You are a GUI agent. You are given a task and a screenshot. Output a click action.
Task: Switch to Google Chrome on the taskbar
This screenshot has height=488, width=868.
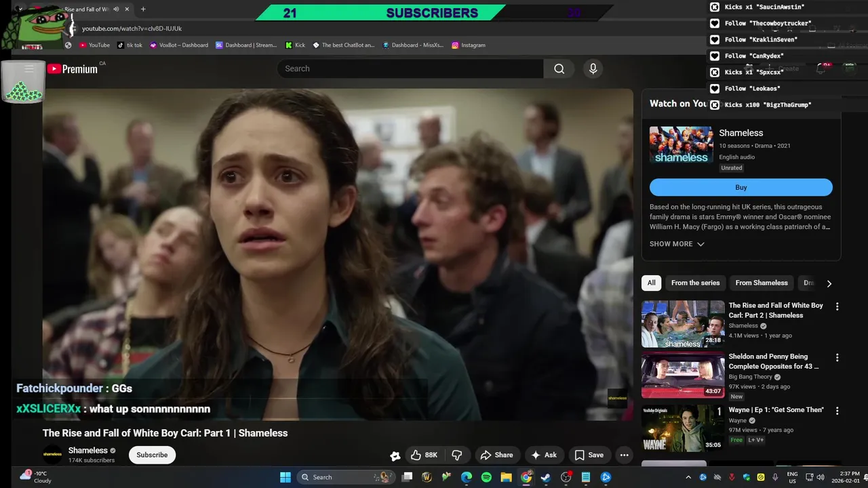(526, 477)
